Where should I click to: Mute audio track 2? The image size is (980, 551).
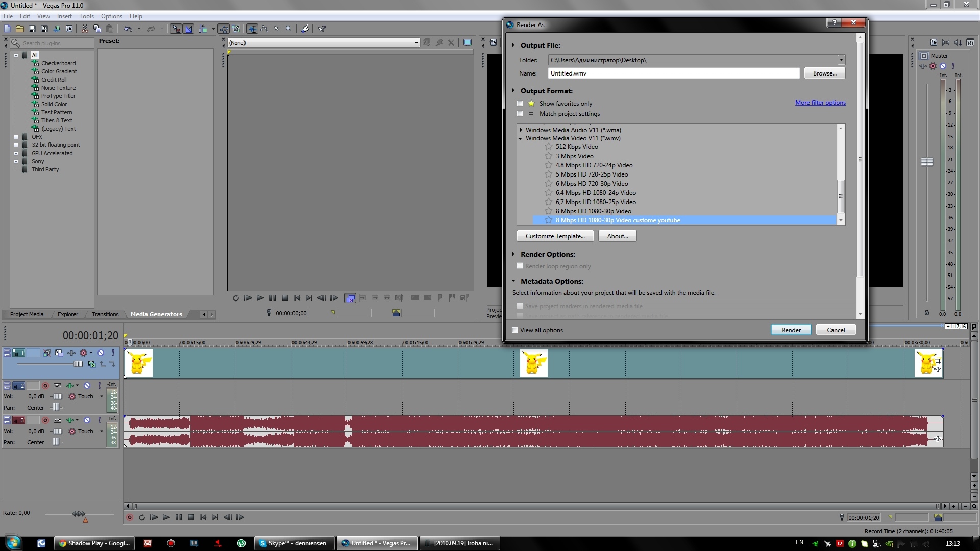pyautogui.click(x=87, y=386)
